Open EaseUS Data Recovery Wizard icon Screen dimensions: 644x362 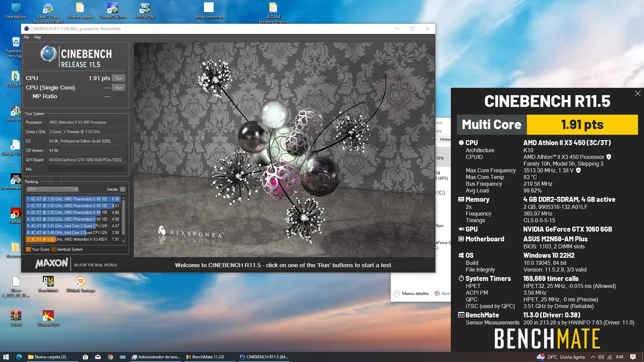[48, 13]
